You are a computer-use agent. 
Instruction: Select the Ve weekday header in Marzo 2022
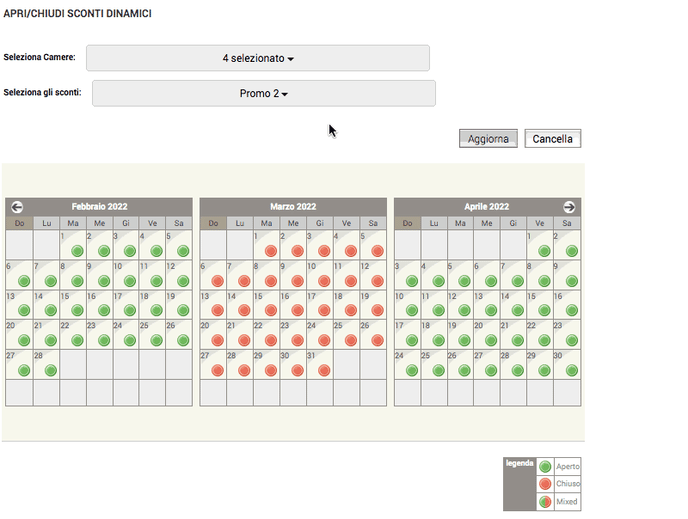click(x=347, y=223)
